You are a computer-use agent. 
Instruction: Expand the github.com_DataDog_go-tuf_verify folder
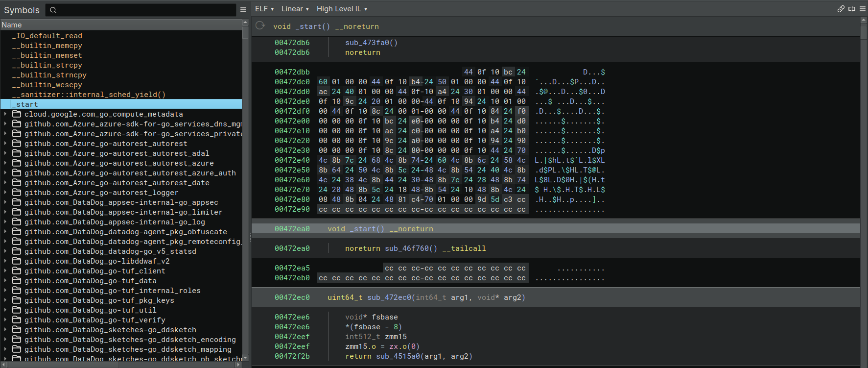(5, 320)
